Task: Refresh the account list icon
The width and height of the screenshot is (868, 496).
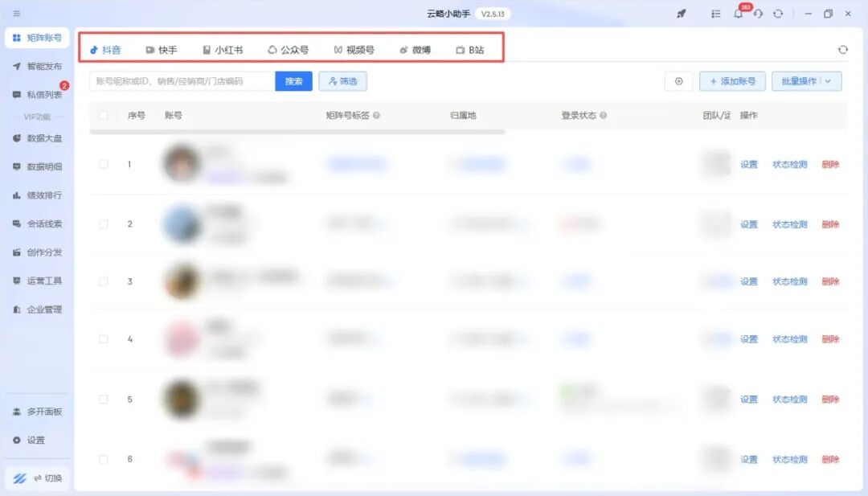Action: [842, 50]
